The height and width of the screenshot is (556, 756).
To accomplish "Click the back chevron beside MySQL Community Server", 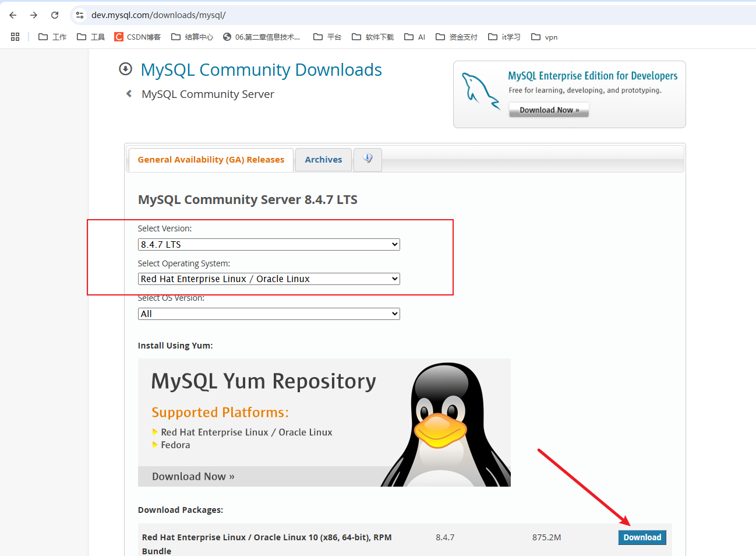I will (129, 93).
